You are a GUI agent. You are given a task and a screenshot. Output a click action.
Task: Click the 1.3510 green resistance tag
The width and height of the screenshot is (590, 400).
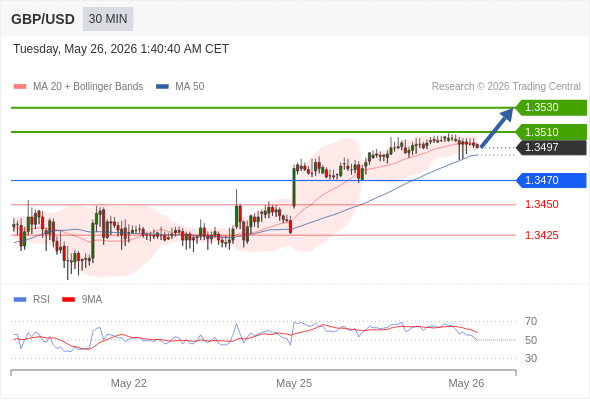(551, 132)
